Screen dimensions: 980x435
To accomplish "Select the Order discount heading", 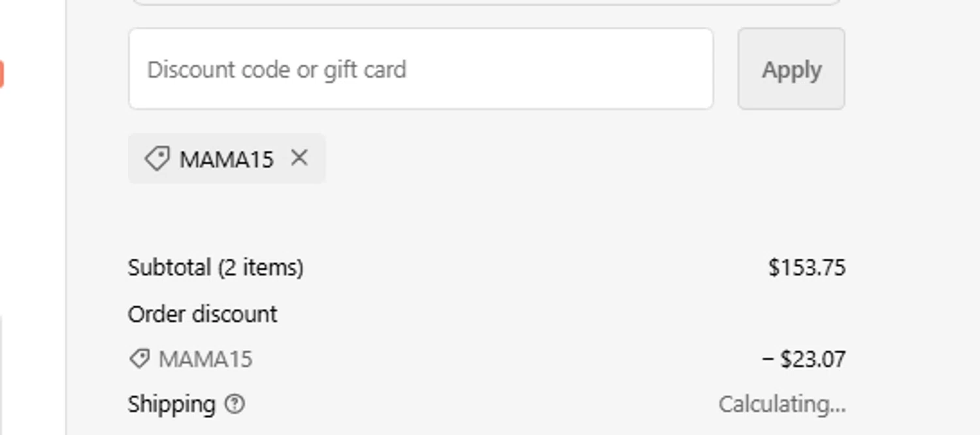I will (203, 314).
